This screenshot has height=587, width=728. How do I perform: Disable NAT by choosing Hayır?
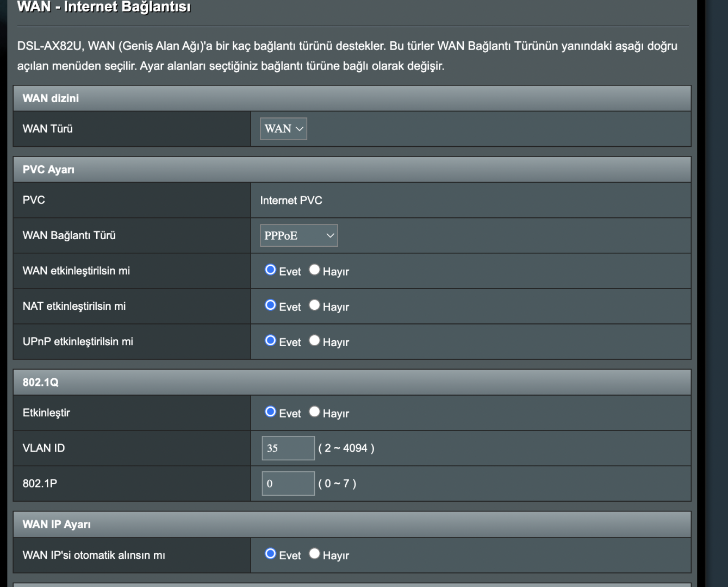[x=314, y=305]
